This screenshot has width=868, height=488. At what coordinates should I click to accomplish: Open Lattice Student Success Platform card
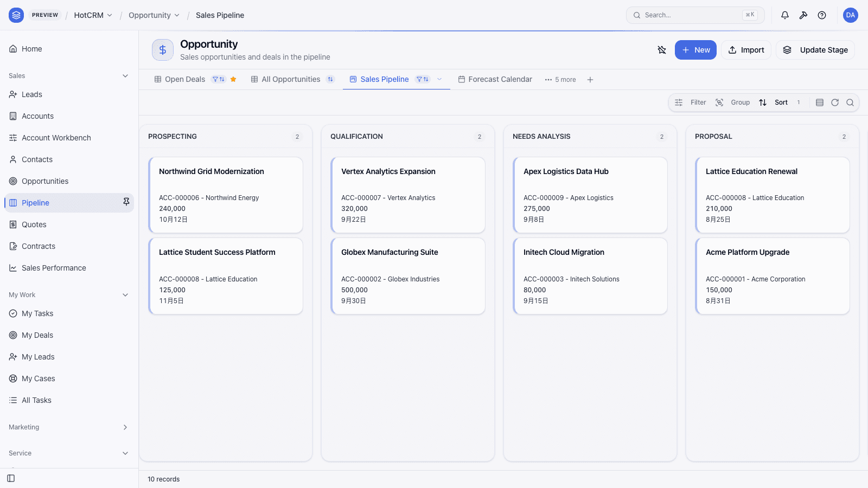click(226, 276)
